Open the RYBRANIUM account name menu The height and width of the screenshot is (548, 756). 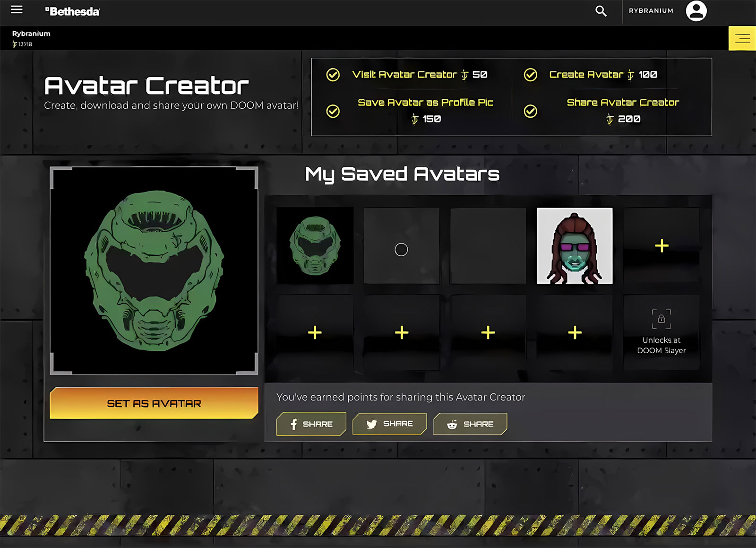[651, 11]
